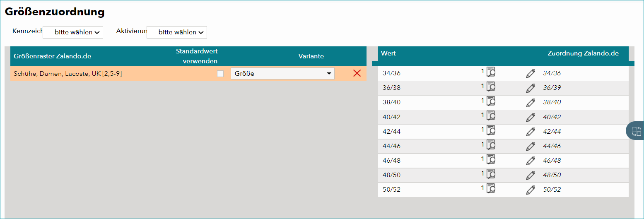Edit mapping pencil for 38/40 row
The width and height of the screenshot is (644, 219).
click(531, 103)
